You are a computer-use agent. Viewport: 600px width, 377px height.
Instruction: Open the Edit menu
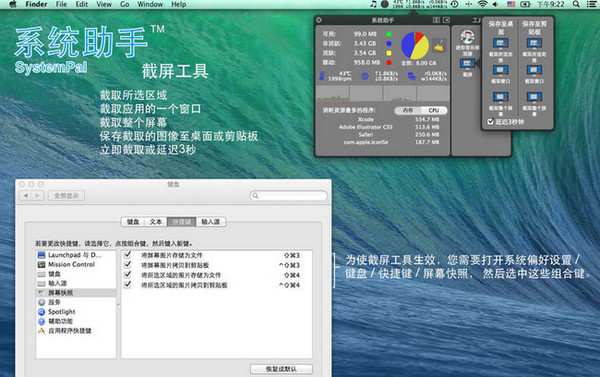pyautogui.click(x=82, y=4)
